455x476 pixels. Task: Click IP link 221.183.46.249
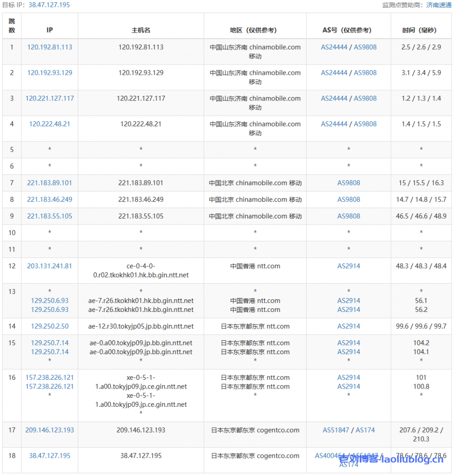(50, 199)
